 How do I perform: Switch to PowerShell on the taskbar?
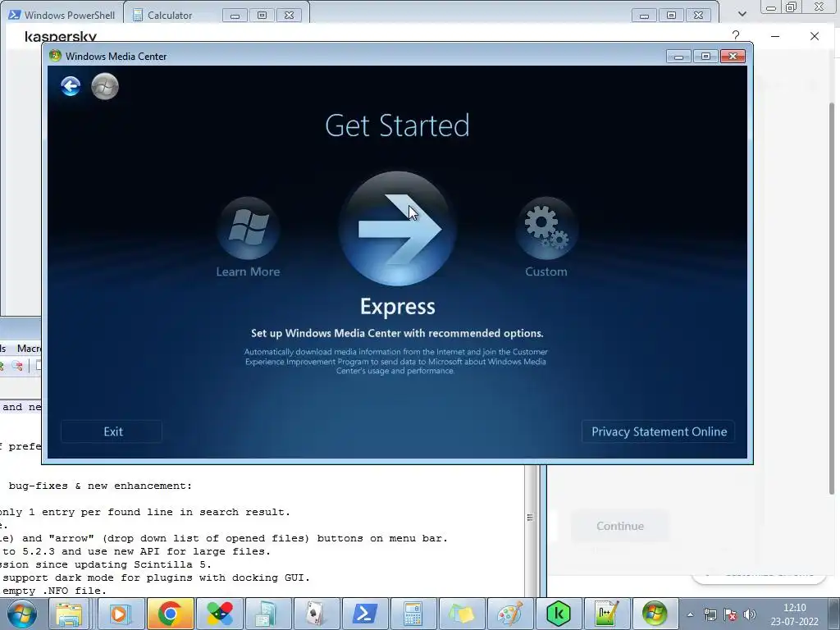tap(364, 614)
